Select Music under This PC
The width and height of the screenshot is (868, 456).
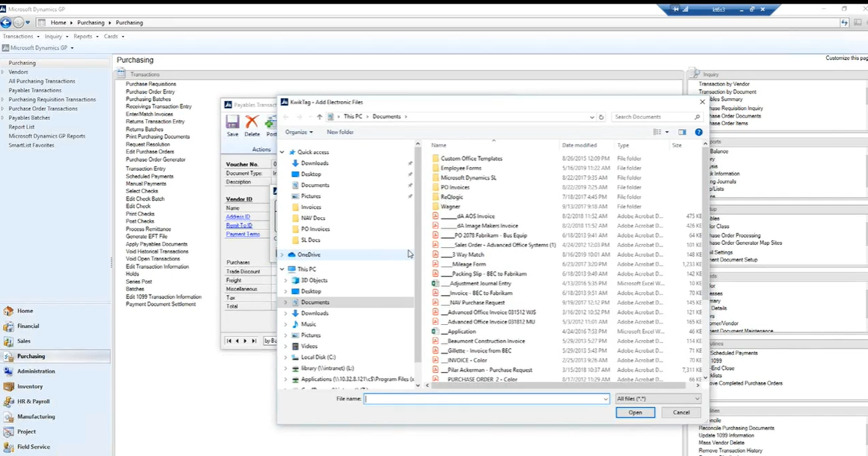(308, 324)
